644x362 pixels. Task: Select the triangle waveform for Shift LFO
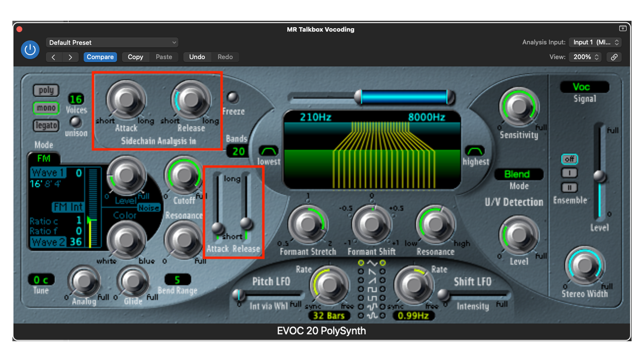point(382,263)
